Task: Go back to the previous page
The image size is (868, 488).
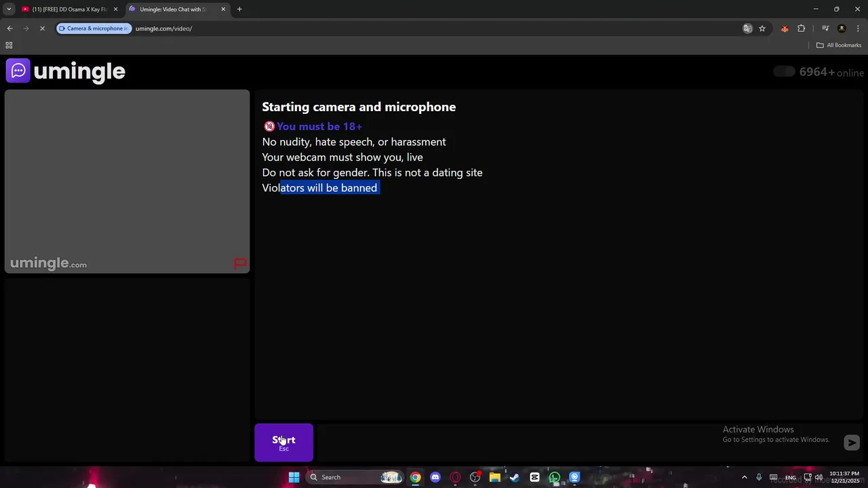Action: click(x=9, y=28)
